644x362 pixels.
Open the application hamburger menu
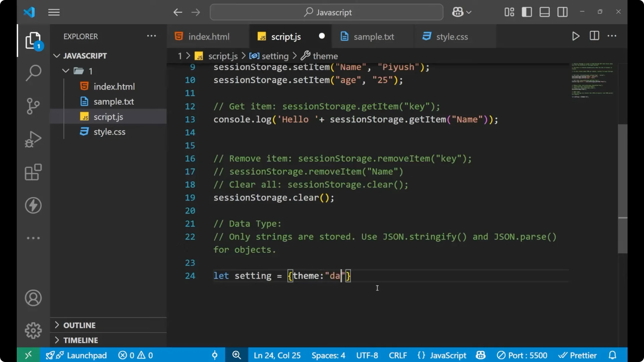54,12
